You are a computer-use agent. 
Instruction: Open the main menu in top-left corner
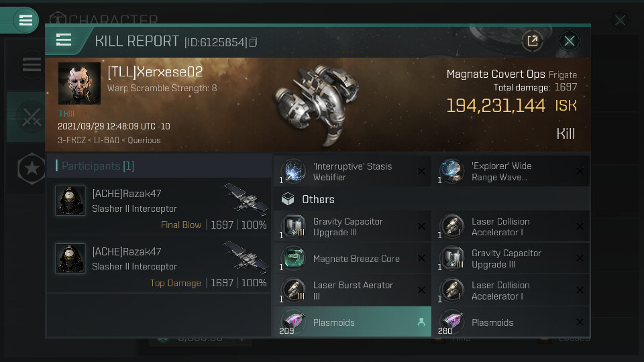(x=25, y=20)
